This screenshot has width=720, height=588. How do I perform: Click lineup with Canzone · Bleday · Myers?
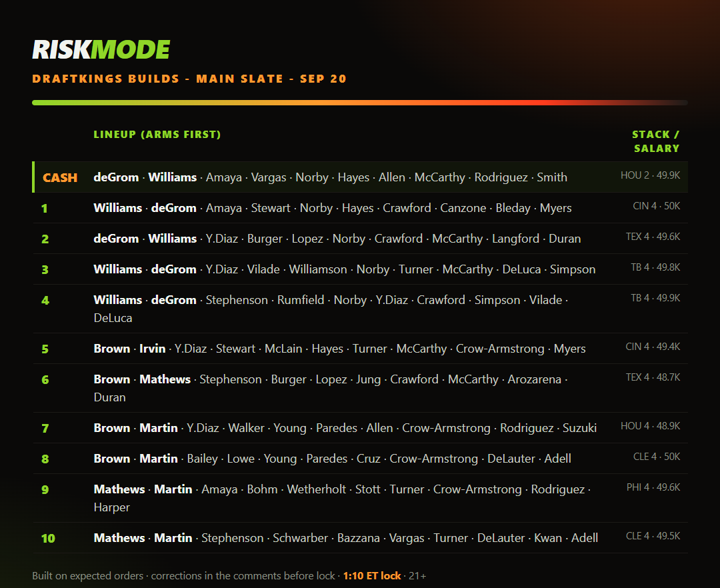click(333, 208)
